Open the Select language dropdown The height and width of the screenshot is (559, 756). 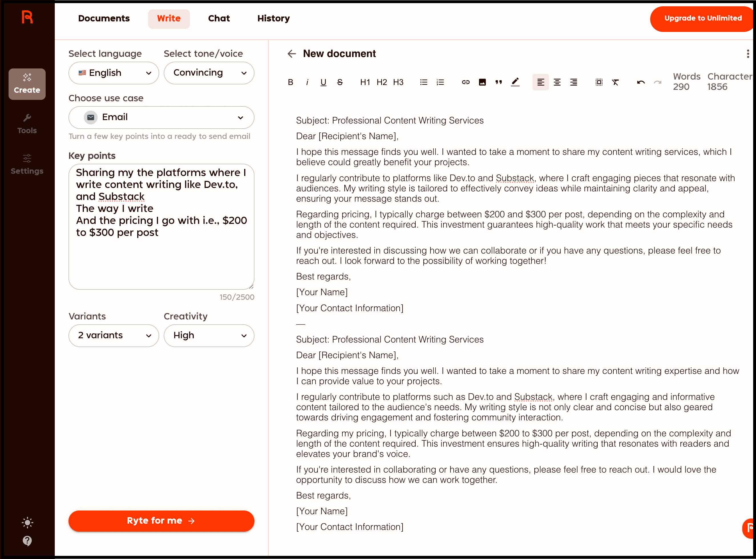click(x=114, y=73)
